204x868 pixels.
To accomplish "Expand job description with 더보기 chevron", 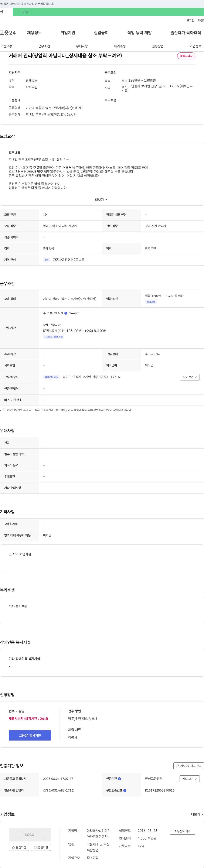I will coord(101,199).
